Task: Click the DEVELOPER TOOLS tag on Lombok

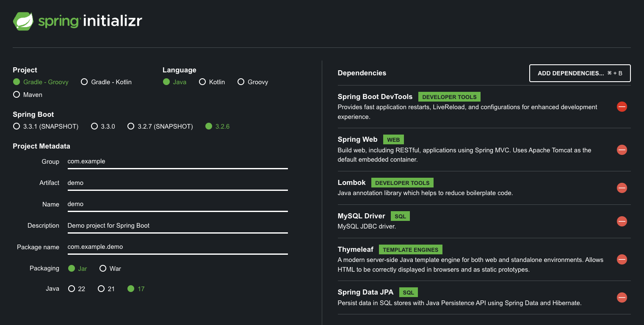Action: pyautogui.click(x=402, y=183)
